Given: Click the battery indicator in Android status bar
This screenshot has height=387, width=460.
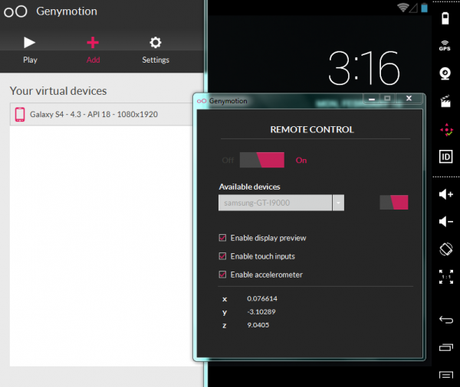Looking at the screenshot, I should point(424,7).
